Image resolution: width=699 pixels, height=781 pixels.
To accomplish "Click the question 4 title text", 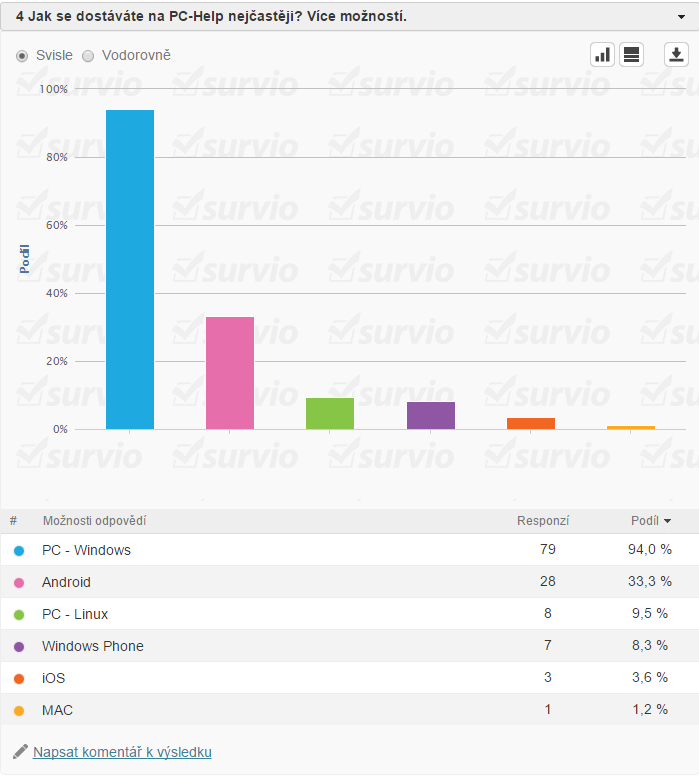I will click(211, 18).
